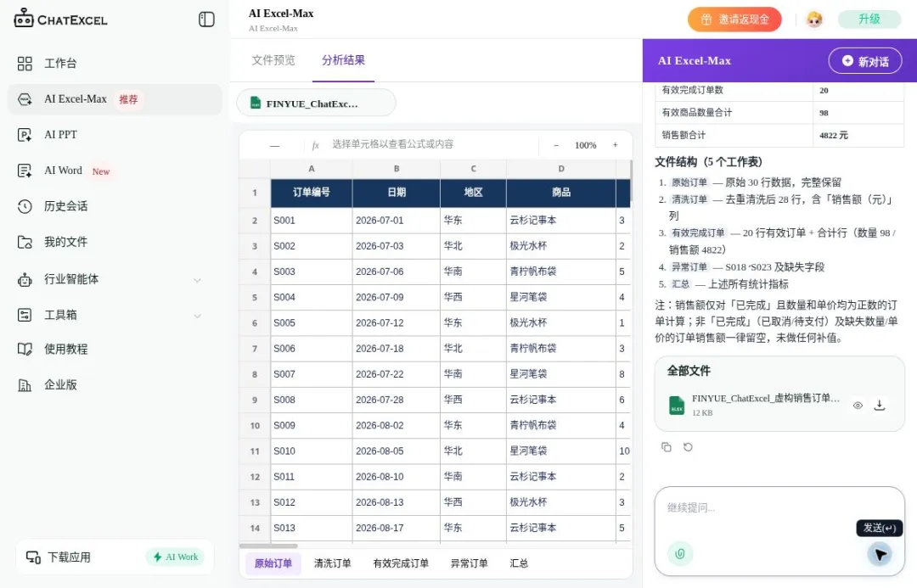The width and height of the screenshot is (917, 588).
Task: Click the AI Work badge
Action: (x=176, y=557)
